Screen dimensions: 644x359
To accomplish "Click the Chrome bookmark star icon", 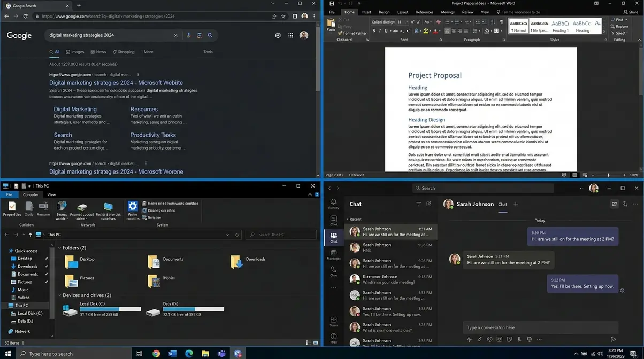I will (283, 17).
